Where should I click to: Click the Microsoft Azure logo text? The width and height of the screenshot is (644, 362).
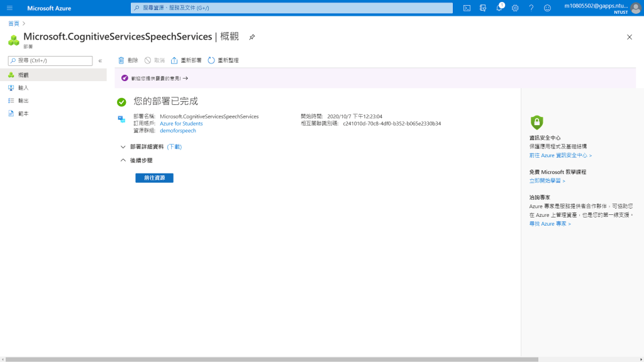click(x=49, y=8)
